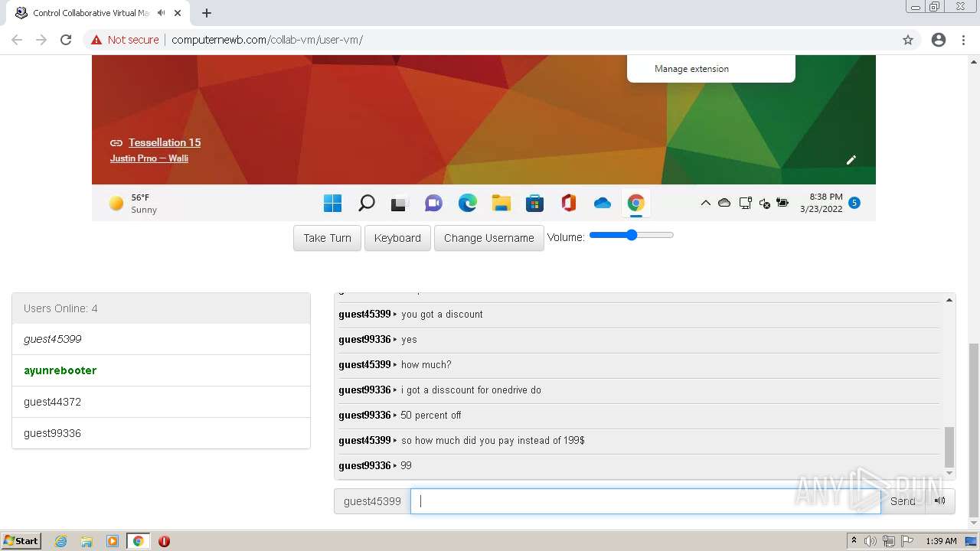This screenshot has height=551, width=980.
Task: Select Chrome in the VM taskbar
Action: coord(635,203)
